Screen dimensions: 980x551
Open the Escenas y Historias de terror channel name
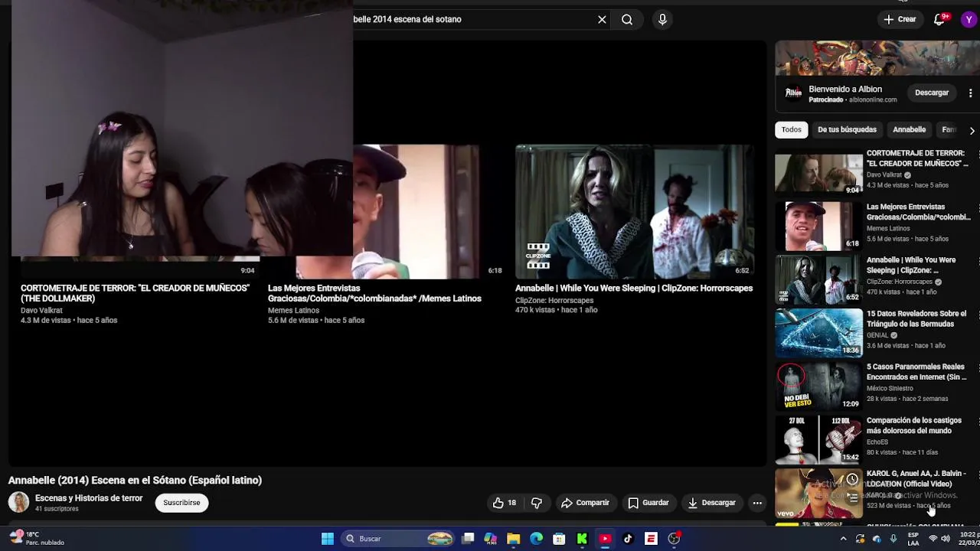click(x=89, y=498)
